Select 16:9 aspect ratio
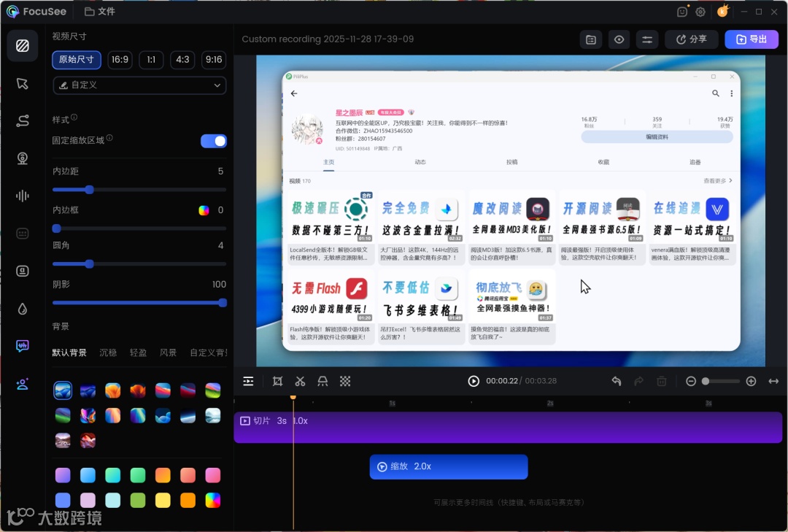The width and height of the screenshot is (788, 532). click(x=120, y=59)
